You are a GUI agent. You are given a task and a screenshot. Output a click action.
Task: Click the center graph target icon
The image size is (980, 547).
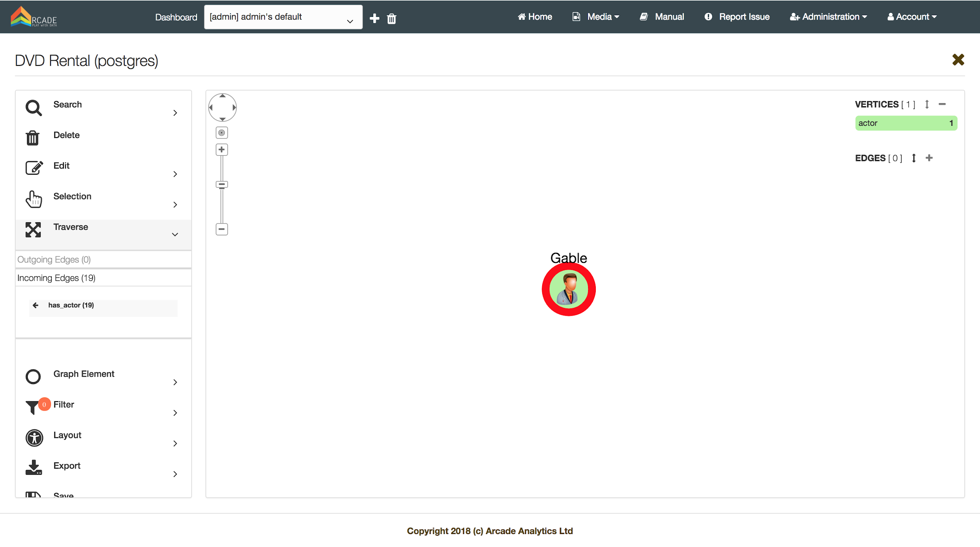tap(221, 133)
